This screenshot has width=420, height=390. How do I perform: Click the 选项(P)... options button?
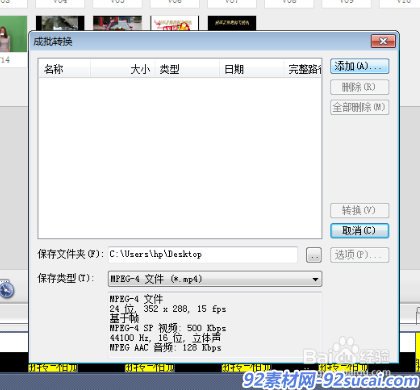359,255
